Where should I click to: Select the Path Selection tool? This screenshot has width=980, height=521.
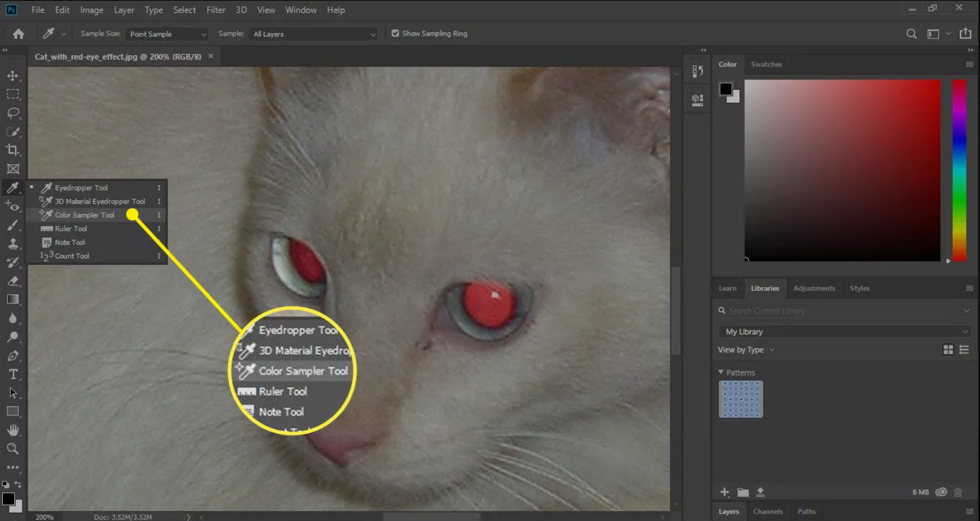12,393
